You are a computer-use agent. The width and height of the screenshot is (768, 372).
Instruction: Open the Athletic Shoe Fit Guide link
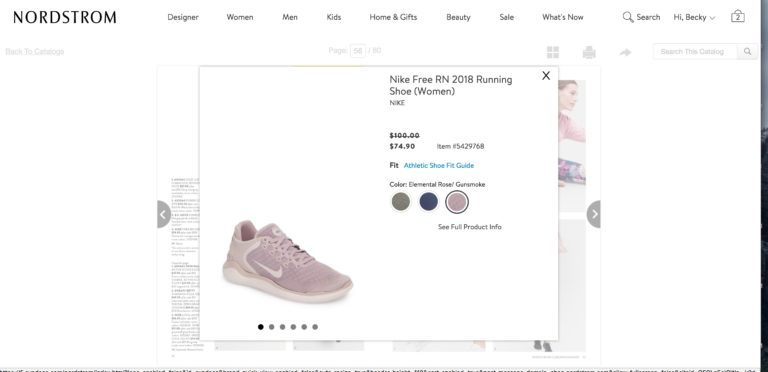(439, 165)
